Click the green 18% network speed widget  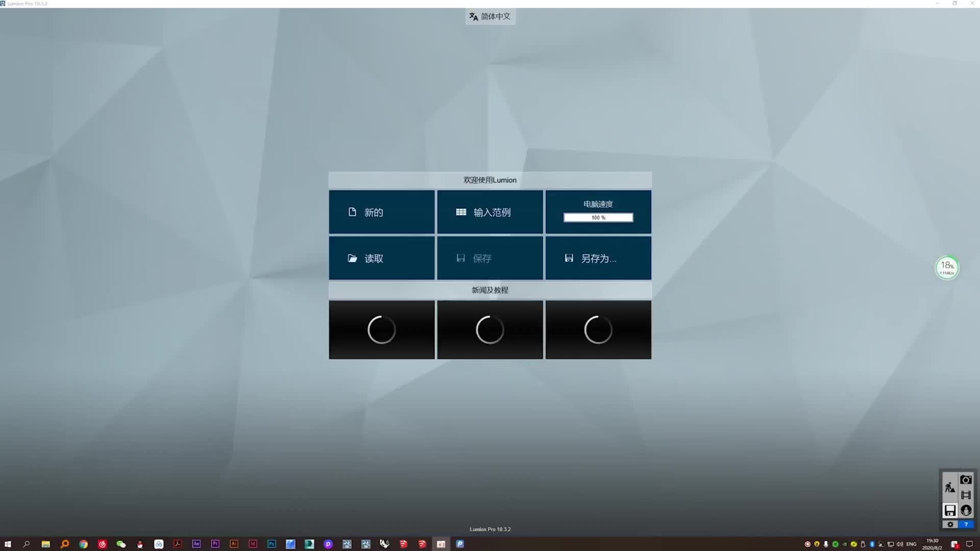(x=947, y=267)
